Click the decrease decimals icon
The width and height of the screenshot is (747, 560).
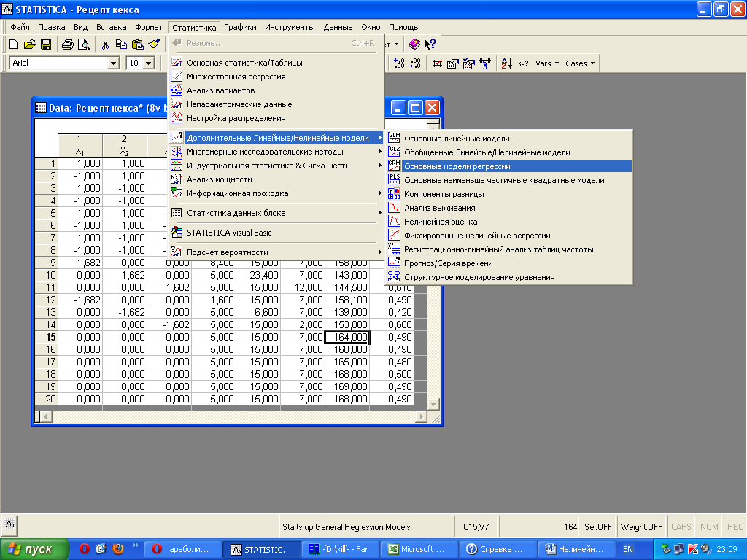tap(415, 63)
